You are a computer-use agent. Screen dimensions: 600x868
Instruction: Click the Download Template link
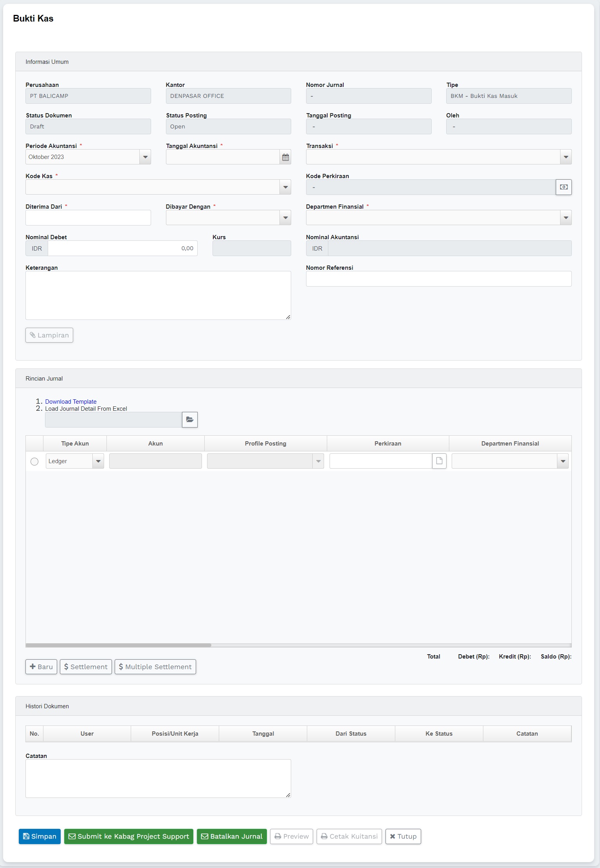click(71, 402)
